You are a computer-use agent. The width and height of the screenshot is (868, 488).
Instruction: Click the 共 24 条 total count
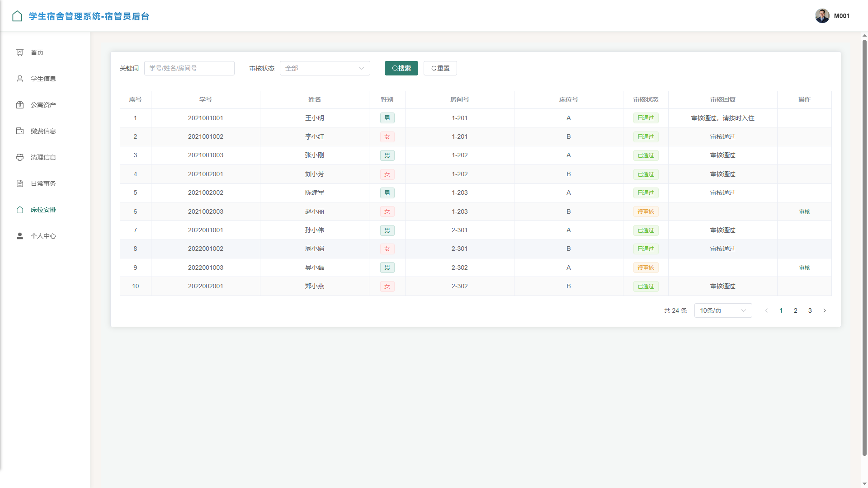tap(675, 310)
